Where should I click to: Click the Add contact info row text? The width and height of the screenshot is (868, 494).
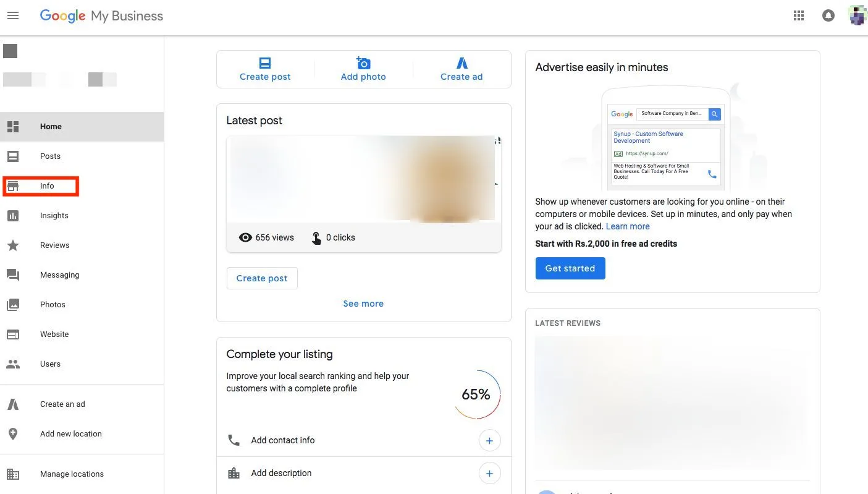283,440
